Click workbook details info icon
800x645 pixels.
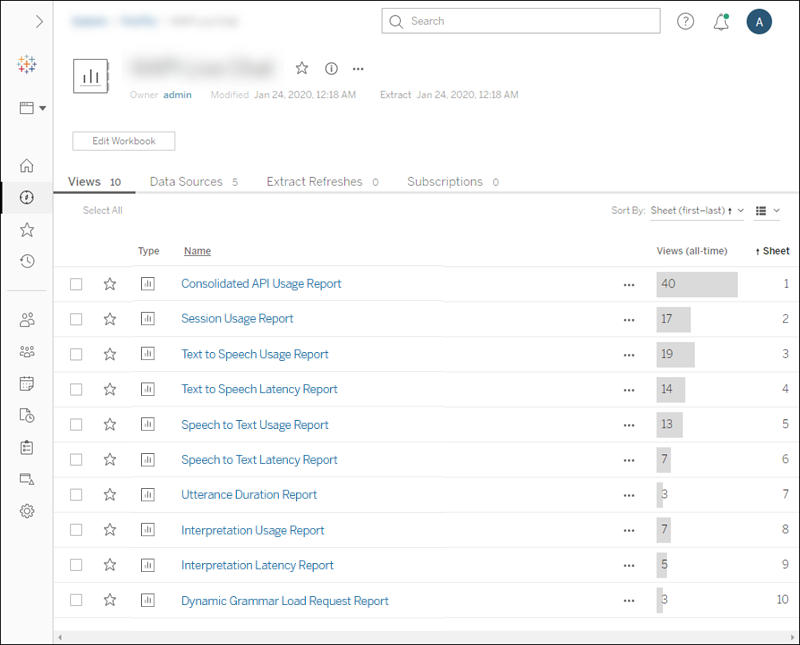point(331,69)
